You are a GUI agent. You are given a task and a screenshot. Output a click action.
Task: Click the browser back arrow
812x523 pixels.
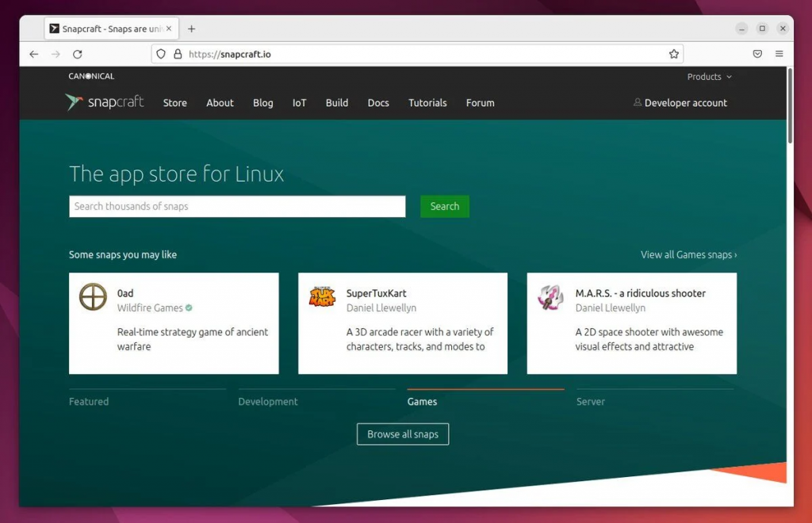click(34, 55)
